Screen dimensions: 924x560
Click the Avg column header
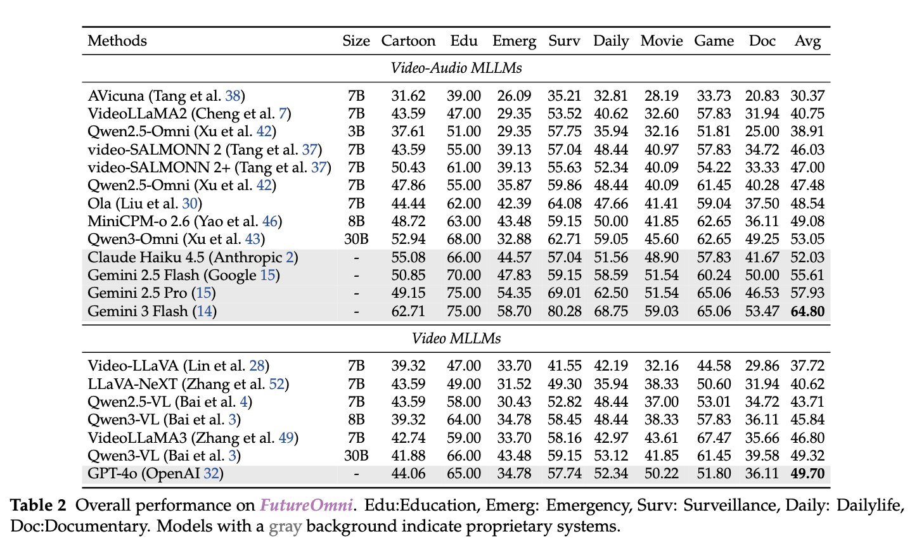pyautogui.click(x=807, y=41)
